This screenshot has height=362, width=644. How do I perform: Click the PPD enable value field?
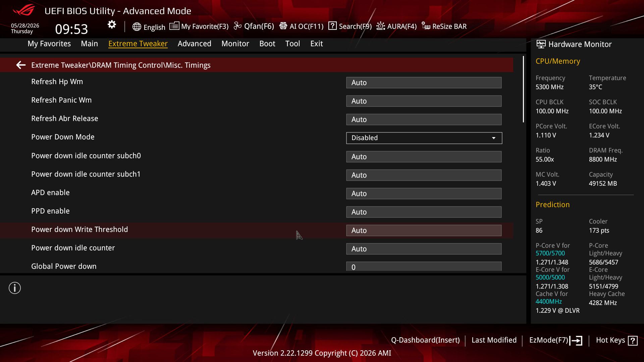click(424, 212)
